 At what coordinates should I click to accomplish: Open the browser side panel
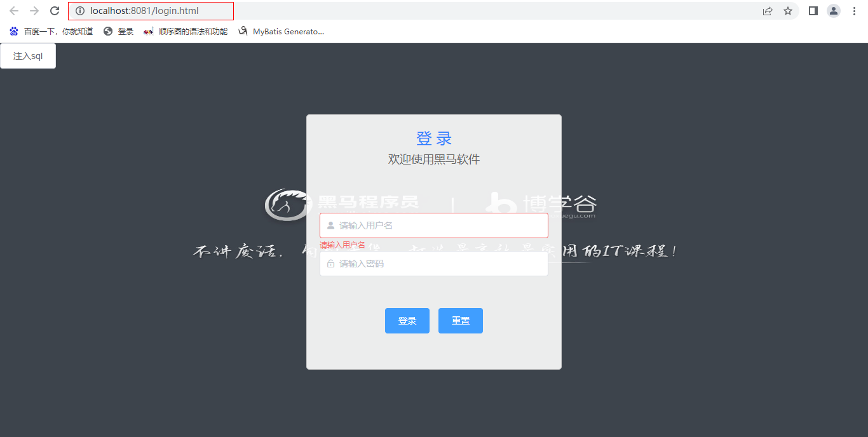pyautogui.click(x=813, y=11)
